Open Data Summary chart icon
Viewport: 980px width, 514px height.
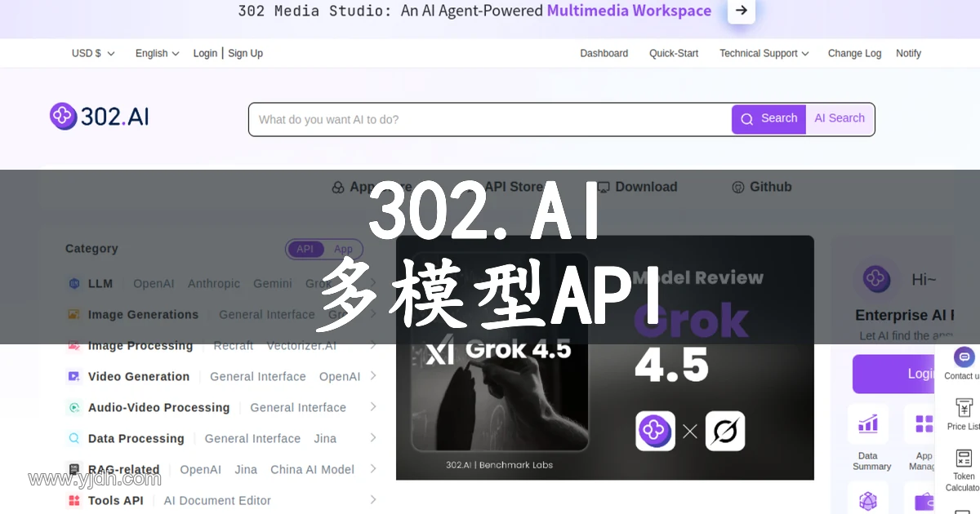point(868,423)
